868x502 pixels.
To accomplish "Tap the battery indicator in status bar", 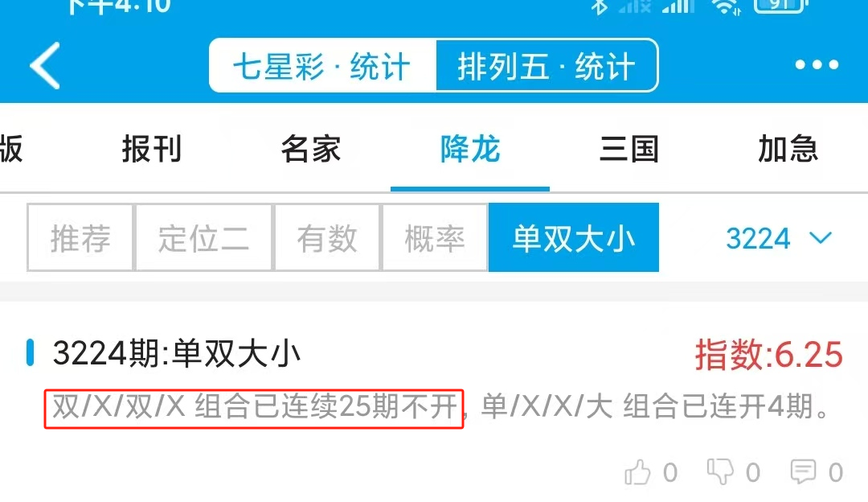I will point(780,6).
